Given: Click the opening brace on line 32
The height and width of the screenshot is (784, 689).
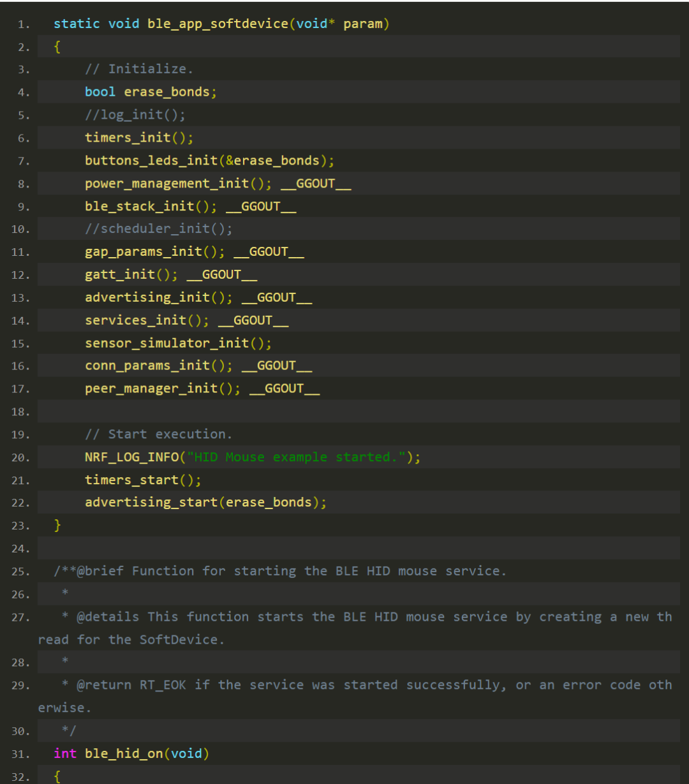Looking at the screenshot, I should coord(57,776).
